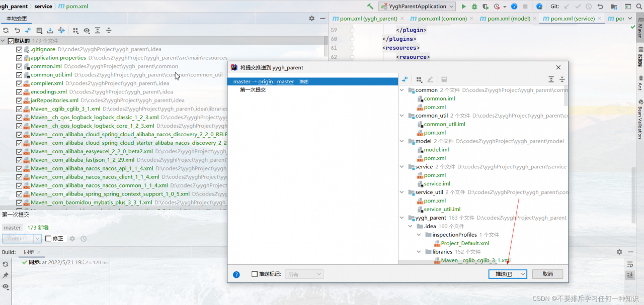Open the 推送 button dropdown arrow
Screen dimensions: 644x305
tap(523, 274)
